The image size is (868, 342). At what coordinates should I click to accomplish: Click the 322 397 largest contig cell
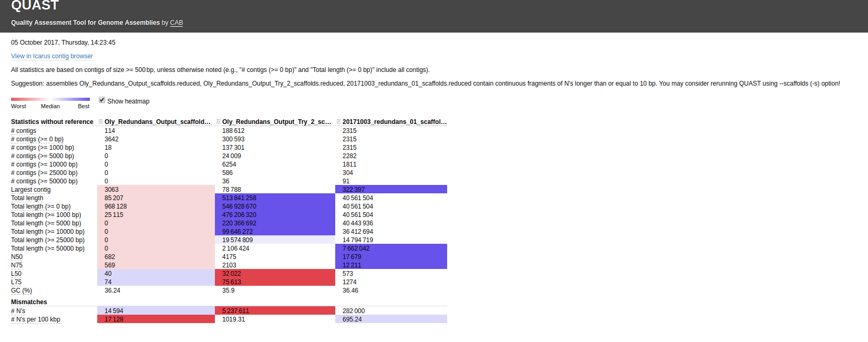pyautogui.click(x=354, y=190)
